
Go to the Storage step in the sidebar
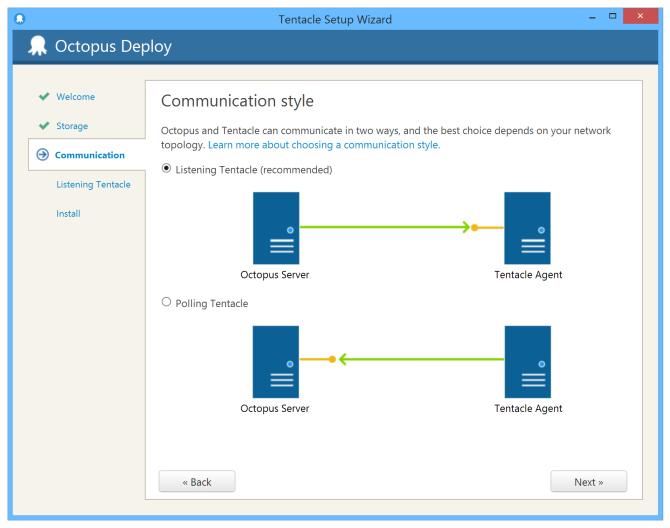[x=72, y=126]
